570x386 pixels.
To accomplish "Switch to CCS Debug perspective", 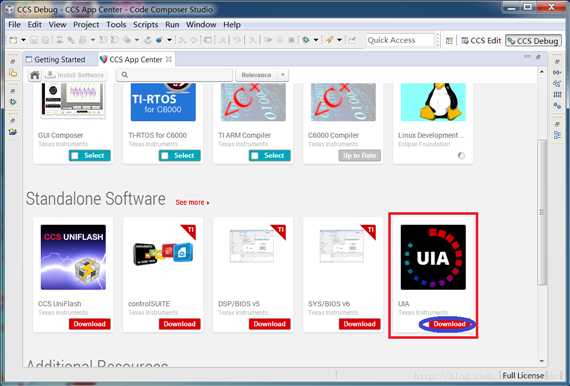I will coord(534,41).
